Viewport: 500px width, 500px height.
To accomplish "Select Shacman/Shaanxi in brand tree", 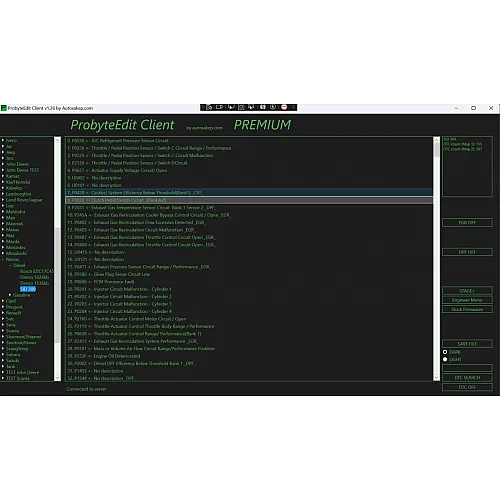I will pos(23,337).
